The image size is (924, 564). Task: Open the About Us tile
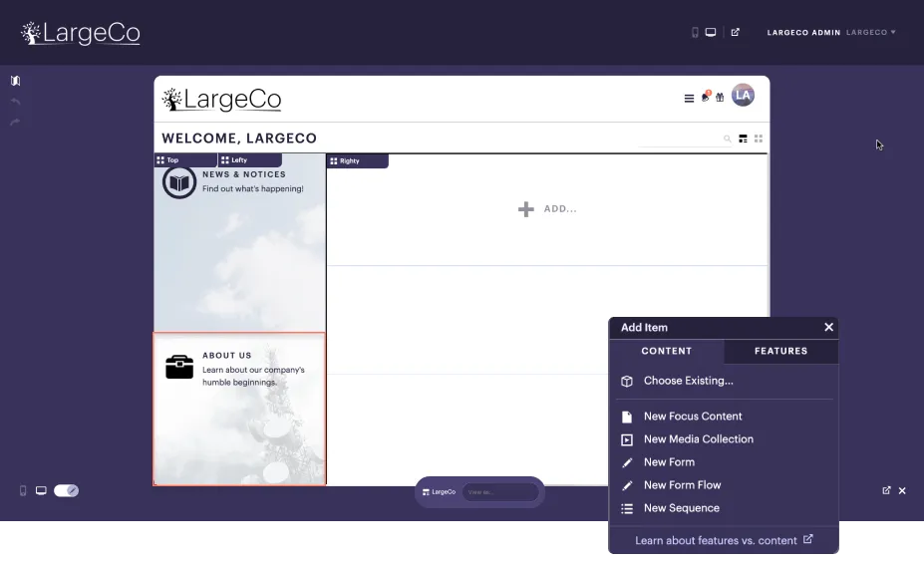pyautogui.click(x=239, y=409)
